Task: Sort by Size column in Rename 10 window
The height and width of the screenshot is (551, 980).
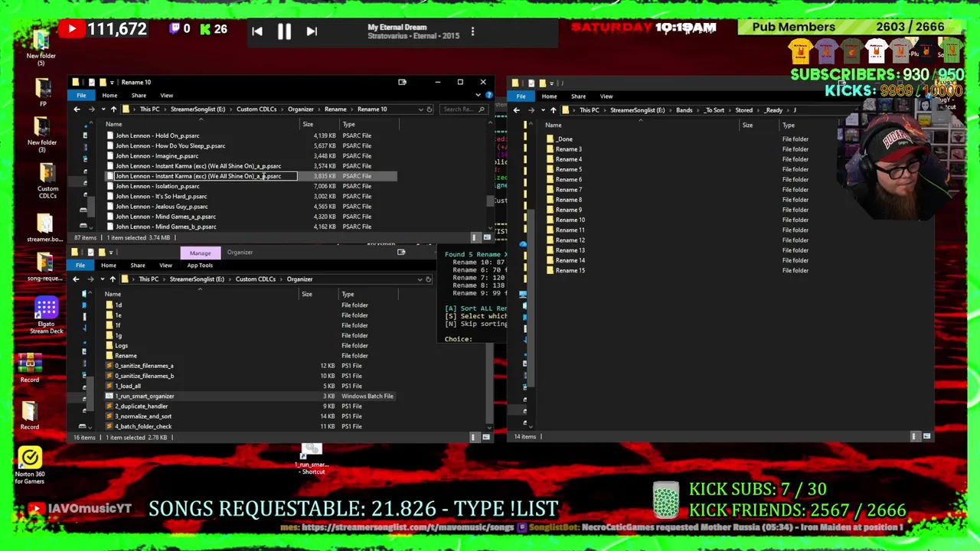Action: (x=307, y=124)
